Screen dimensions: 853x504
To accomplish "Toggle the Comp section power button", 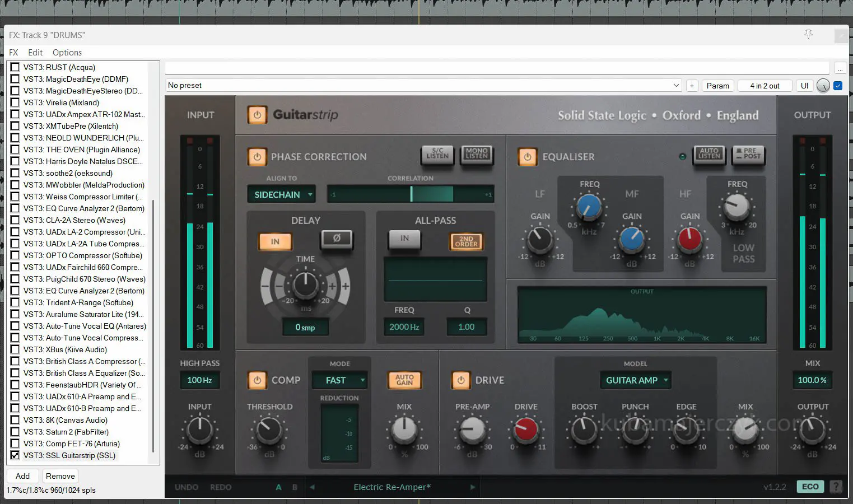I will pos(257,380).
